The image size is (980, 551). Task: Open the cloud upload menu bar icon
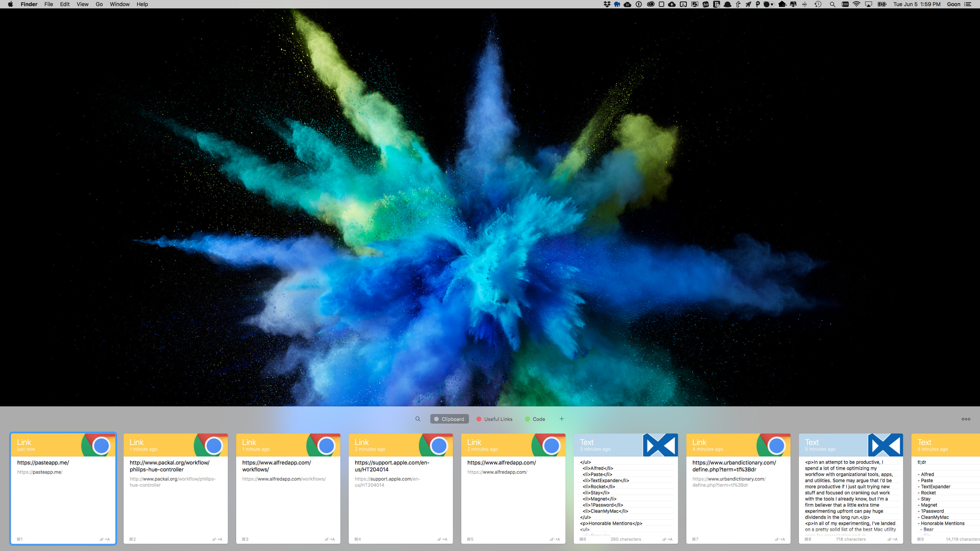672,4
